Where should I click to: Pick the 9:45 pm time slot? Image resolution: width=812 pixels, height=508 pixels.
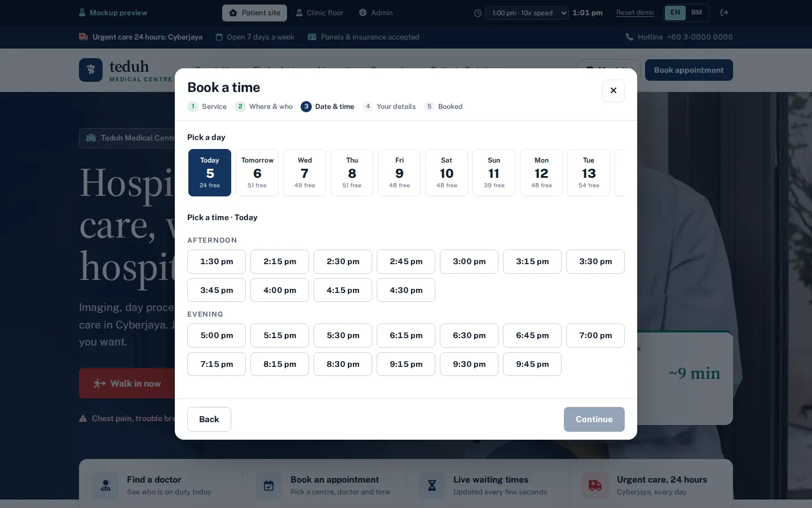pos(532,364)
